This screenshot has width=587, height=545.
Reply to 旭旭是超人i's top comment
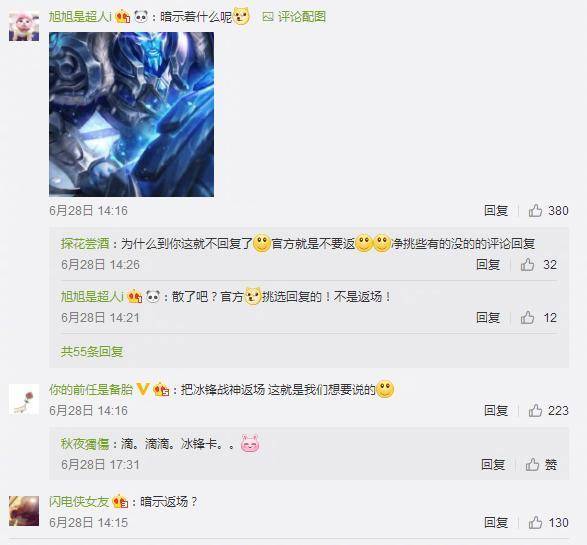pos(496,210)
